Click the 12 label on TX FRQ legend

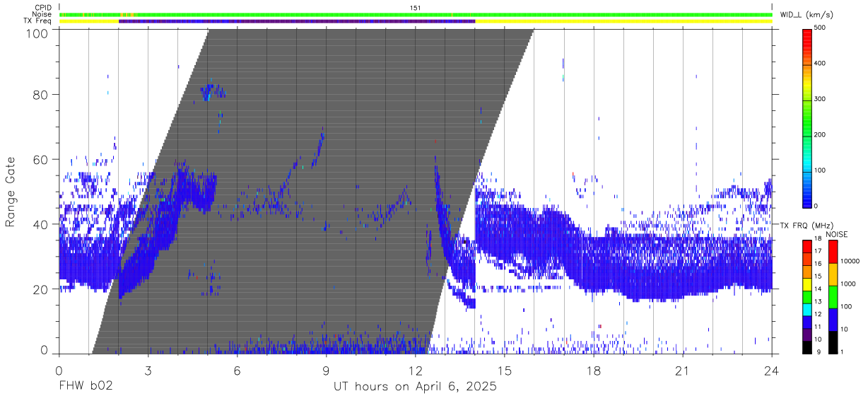[x=818, y=314]
